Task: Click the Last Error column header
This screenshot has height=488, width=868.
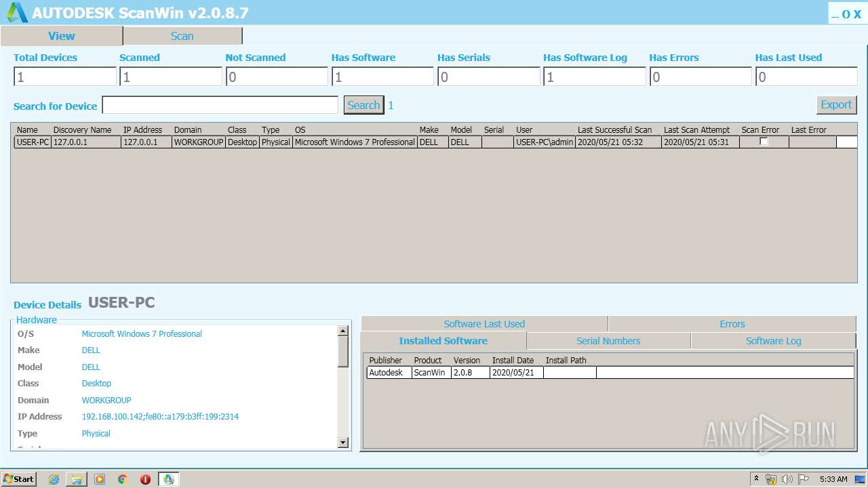Action: point(808,130)
